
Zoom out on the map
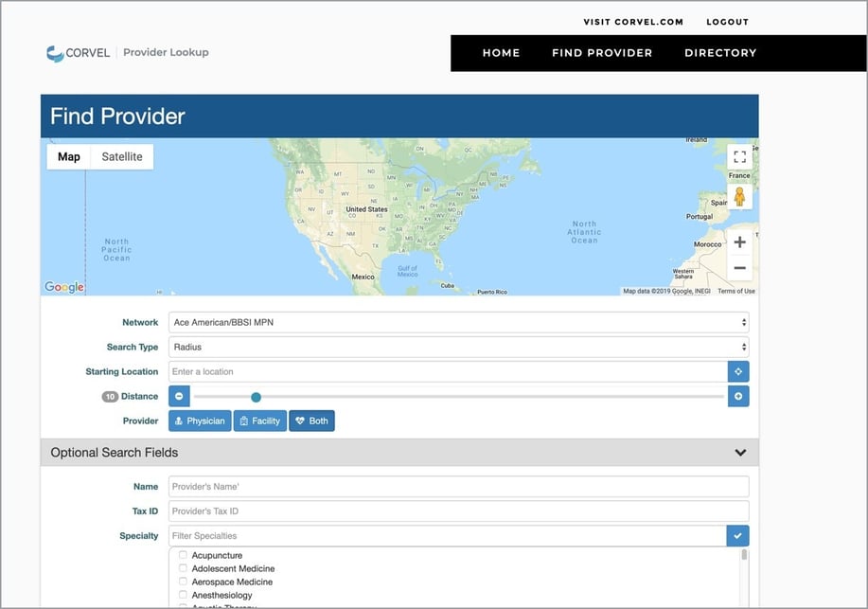(x=739, y=268)
